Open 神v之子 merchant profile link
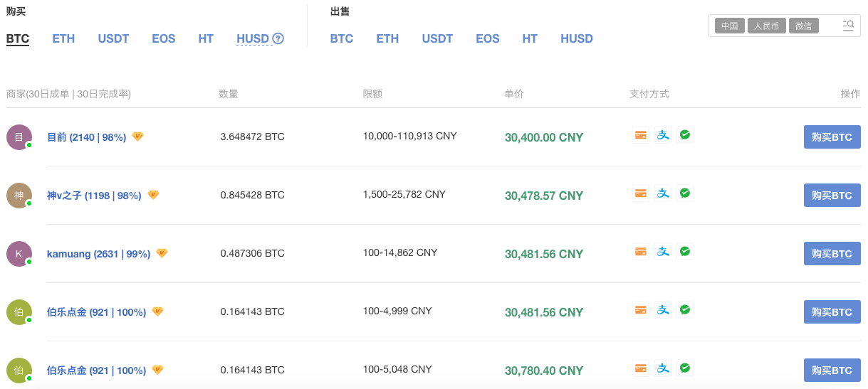Screen dimensions: 868x389 coord(94,196)
